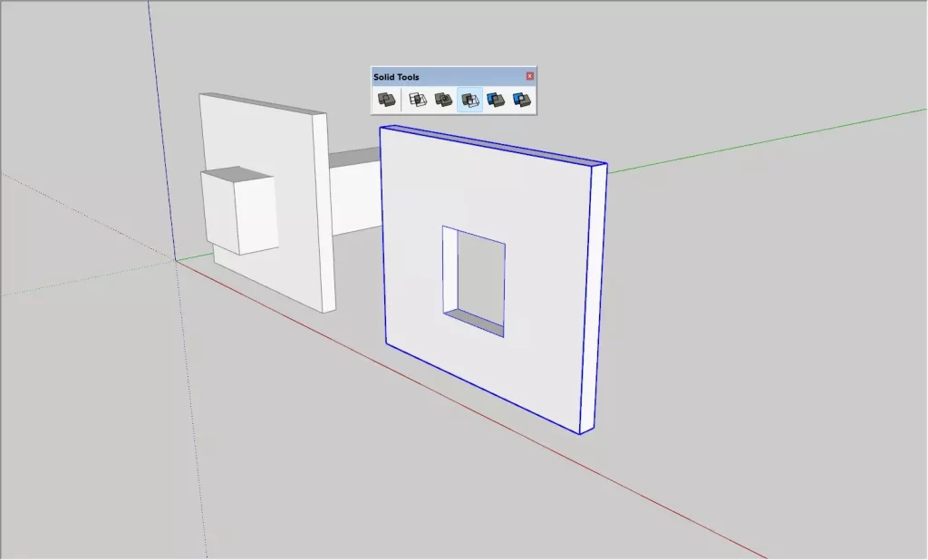Select the highlighted Subtract solid tool
This screenshot has width=928, height=560.
point(470,100)
